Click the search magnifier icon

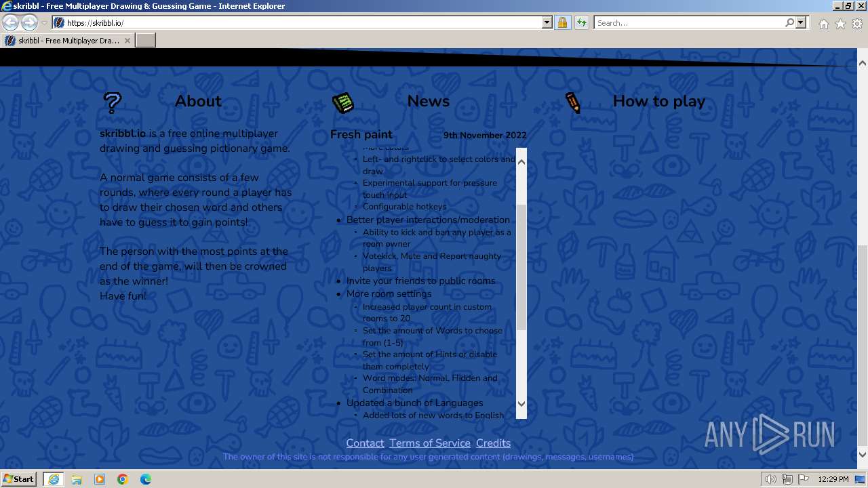point(789,22)
